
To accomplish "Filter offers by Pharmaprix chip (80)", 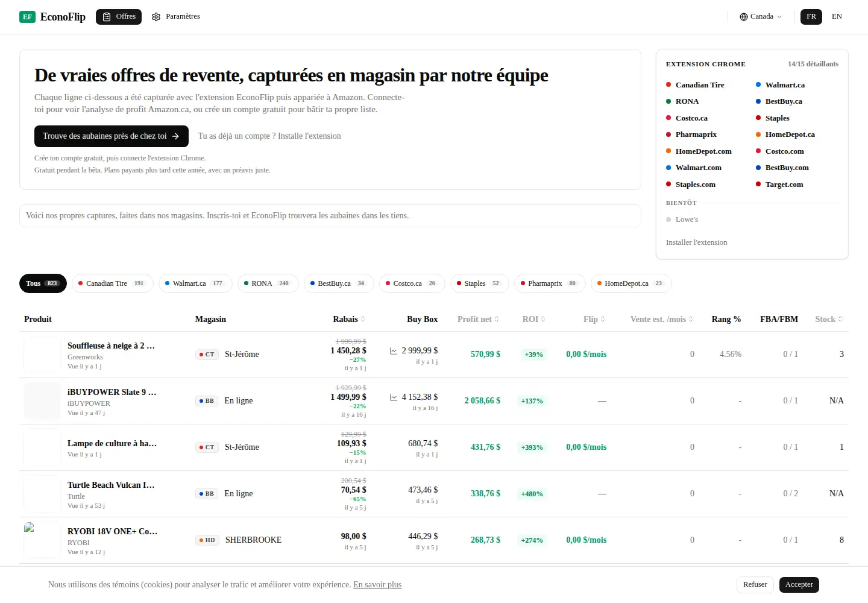I will tap(550, 283).
